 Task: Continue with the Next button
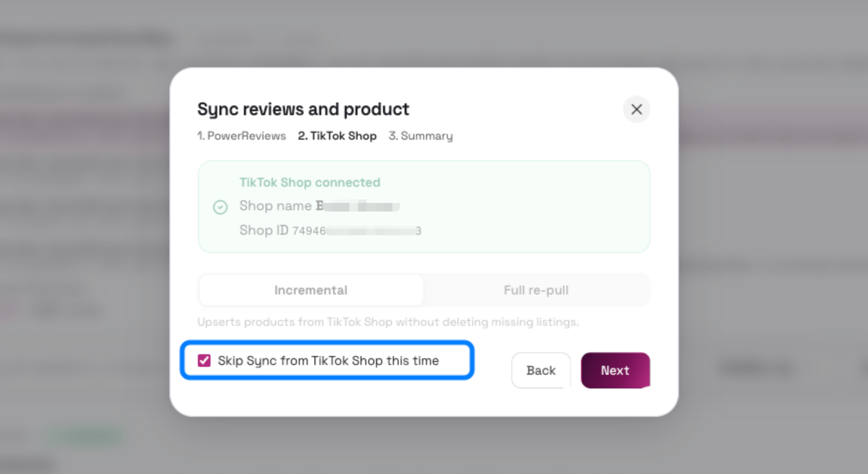615,370
